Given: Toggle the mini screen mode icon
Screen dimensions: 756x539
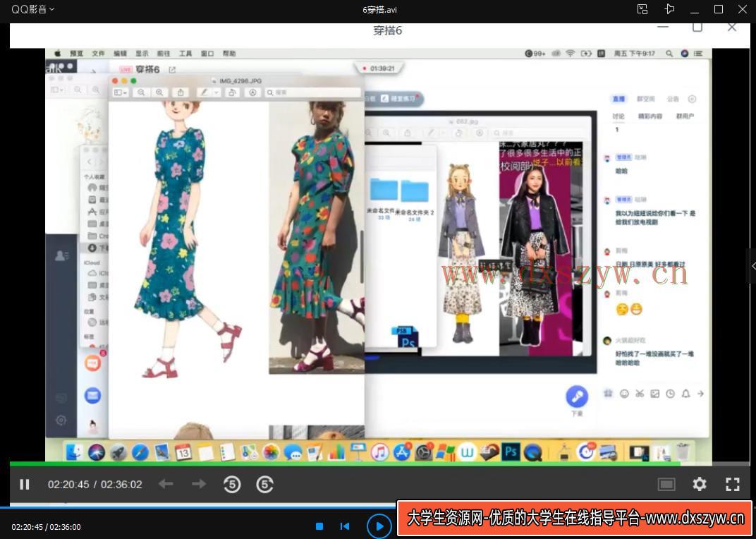Looking at the screenshot, I should pyautogui.click(x=666, y=484).
